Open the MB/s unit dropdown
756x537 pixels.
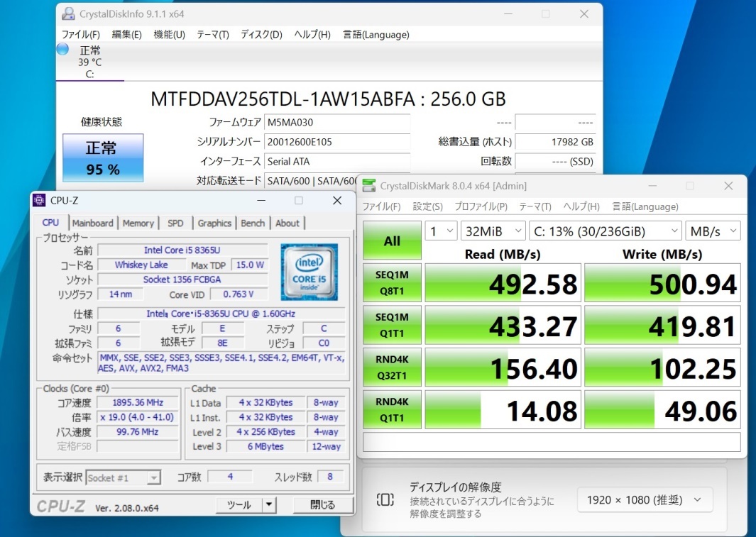point(713,231)
